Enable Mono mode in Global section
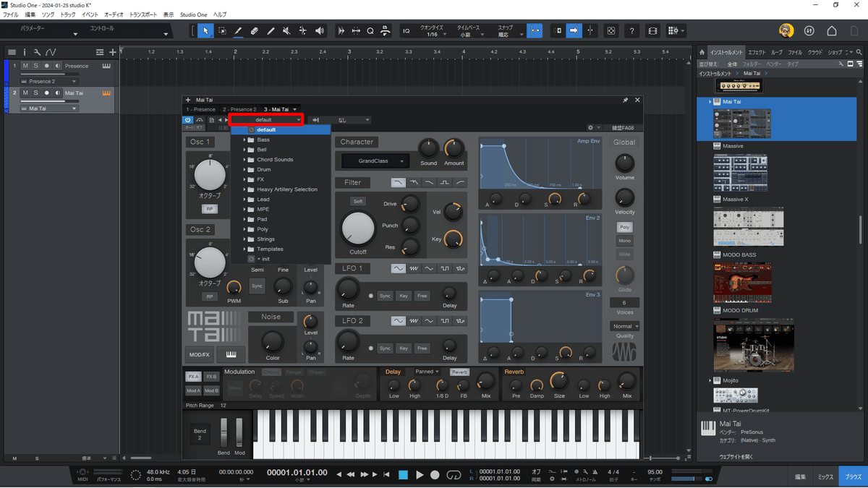Image resolution: width=868 pixels, height=488 pixels. tap(624, 241)
